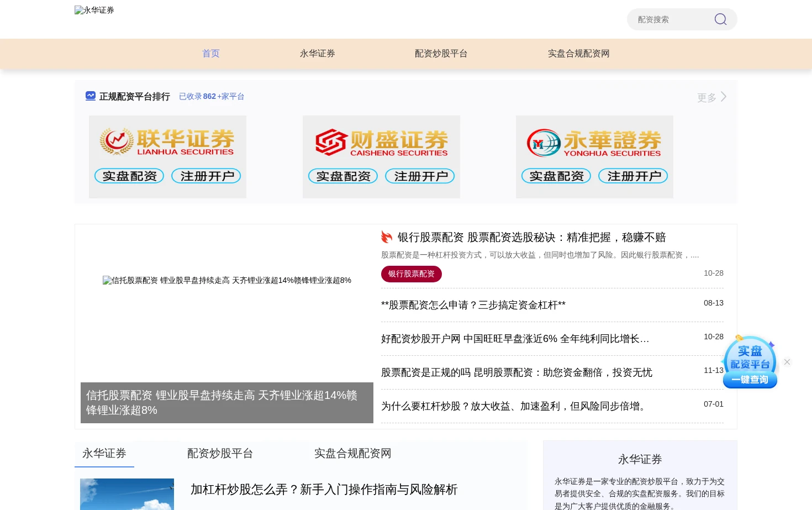Click the floating 实盘配资平台 一键查询 badge
812x510 pixels.
(750, 362)
